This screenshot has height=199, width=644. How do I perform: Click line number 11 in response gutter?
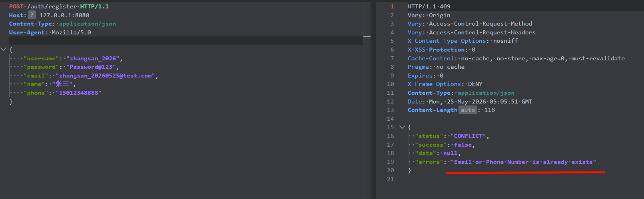[391, 93]
